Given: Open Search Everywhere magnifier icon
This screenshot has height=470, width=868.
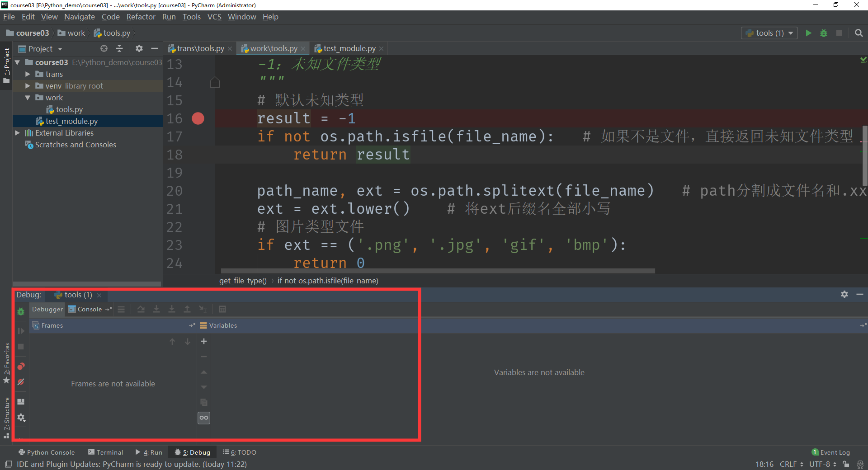Looking at the screenshot, I should (x=859, y=33).
